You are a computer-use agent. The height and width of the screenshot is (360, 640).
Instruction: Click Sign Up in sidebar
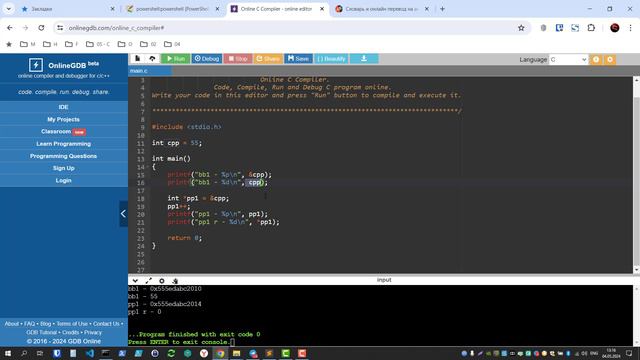coord(64,168)
